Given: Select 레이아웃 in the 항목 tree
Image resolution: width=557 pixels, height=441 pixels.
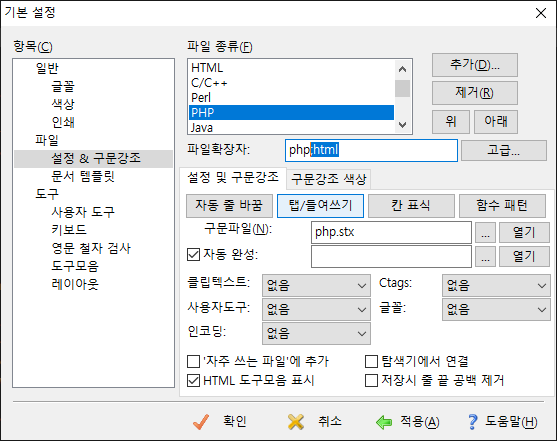Looking at the screenshot, I should coord(75,284).
